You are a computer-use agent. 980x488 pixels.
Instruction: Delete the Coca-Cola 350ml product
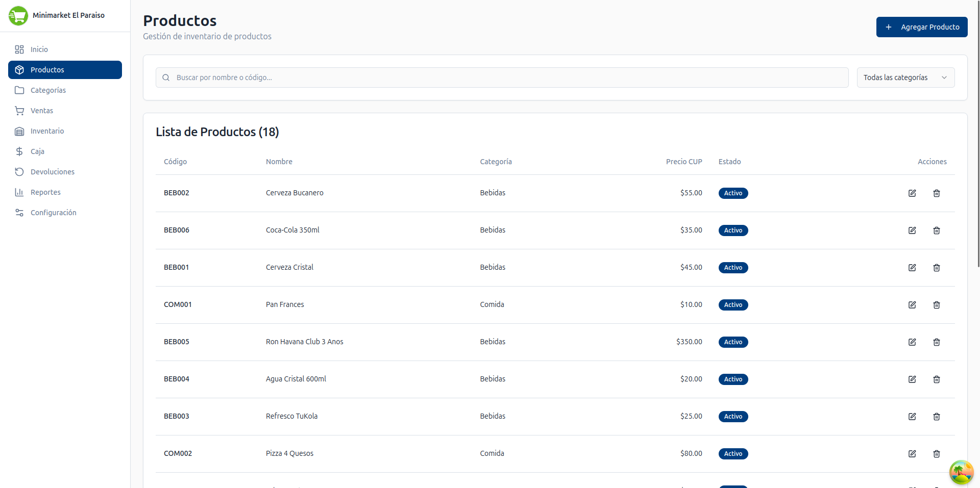pyautogui.click(x=937, y=230)
